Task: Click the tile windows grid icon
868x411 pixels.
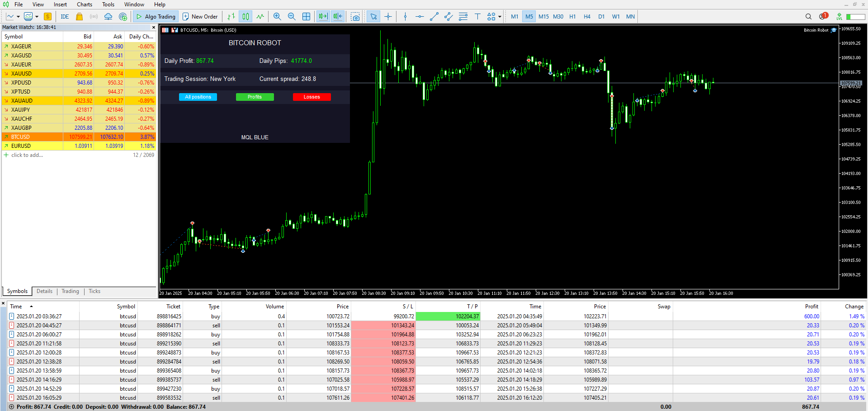Action: click(307, 17)
